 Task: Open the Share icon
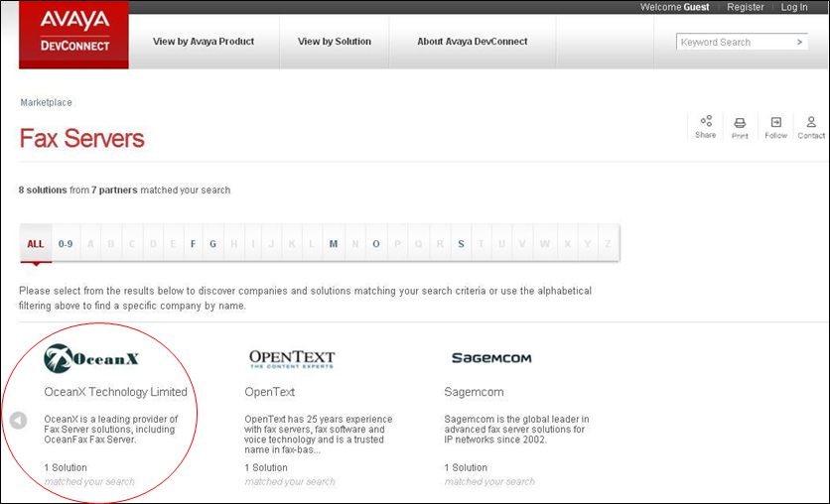(706, 126)
